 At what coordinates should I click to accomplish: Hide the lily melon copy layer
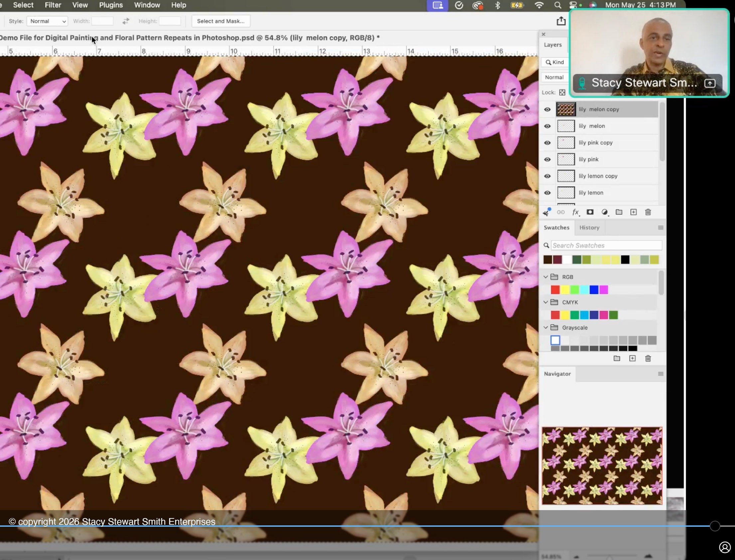pos(547,109)
